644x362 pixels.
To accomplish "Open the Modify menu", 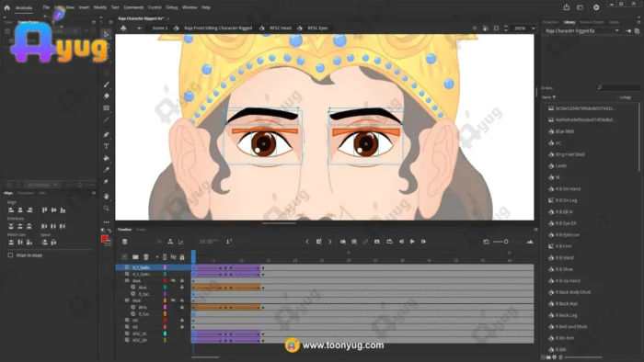I will tap(99, 7).
